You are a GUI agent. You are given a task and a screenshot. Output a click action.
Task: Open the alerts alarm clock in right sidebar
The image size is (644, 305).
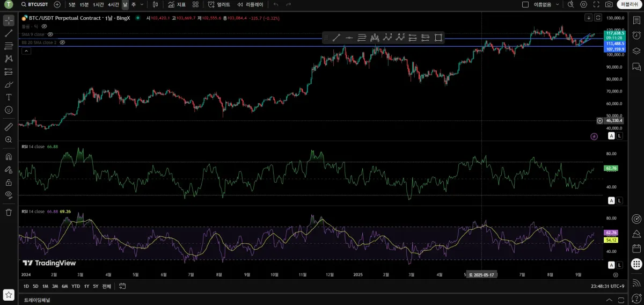(x=636, y=219)
